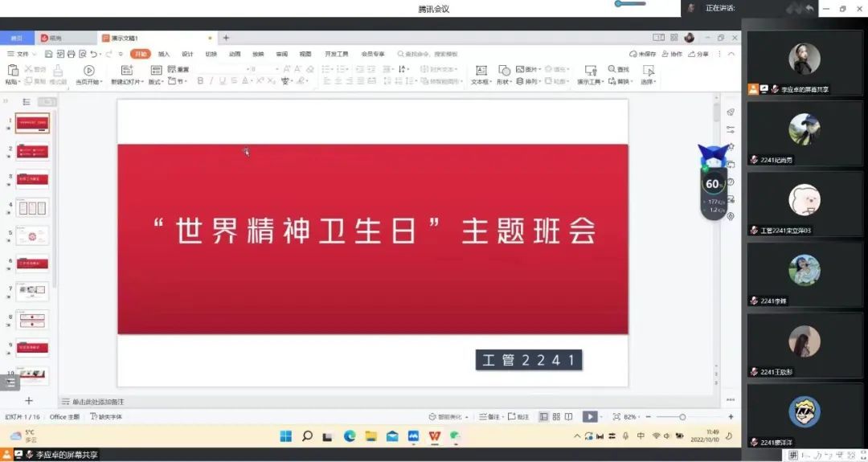Click the Collaborate (协作) button
Screen dimensions: 868x462
pos(673,54)
